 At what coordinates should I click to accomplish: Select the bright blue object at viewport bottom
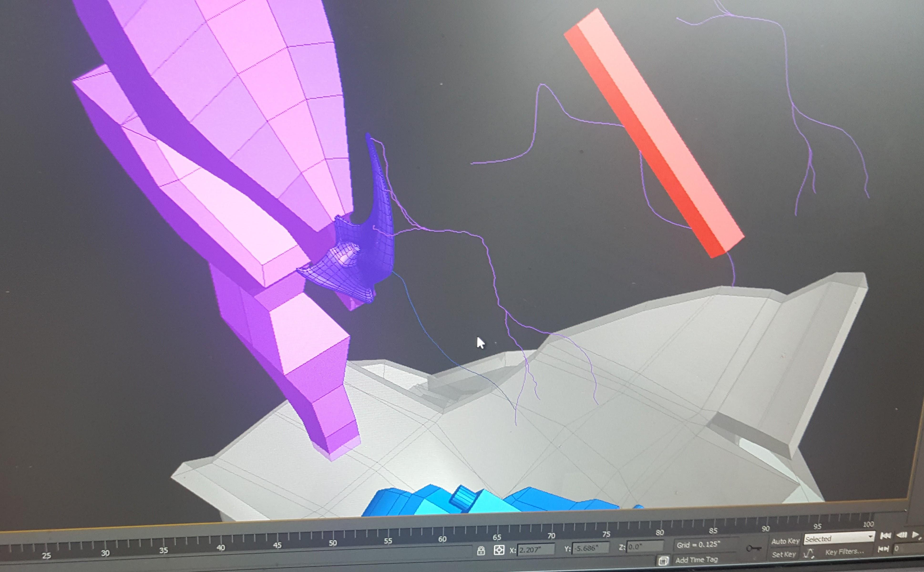(x=492, y=501)
